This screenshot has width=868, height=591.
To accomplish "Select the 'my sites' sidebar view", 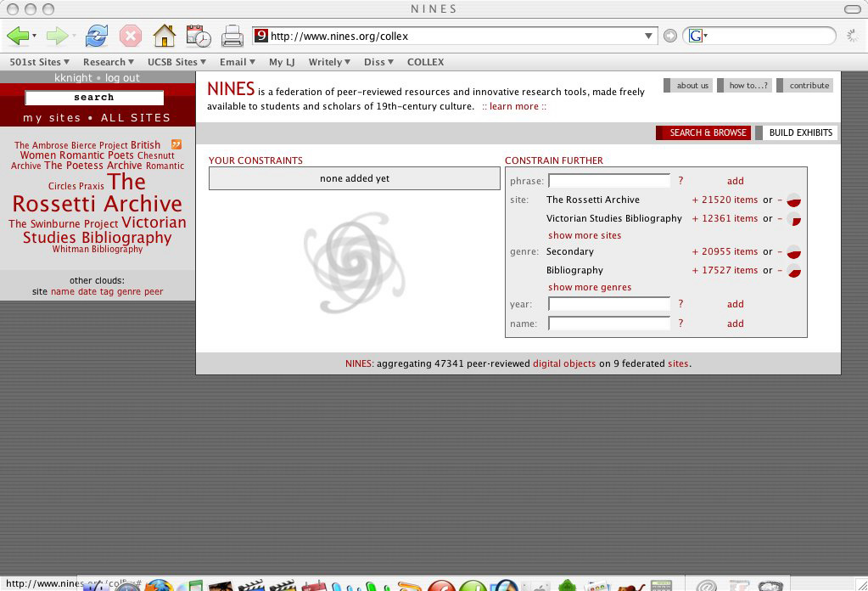I will [x=52, y=117].
